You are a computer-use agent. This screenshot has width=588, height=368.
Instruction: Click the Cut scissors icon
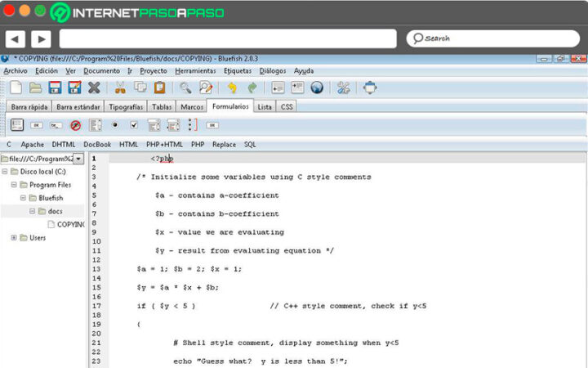120,88
